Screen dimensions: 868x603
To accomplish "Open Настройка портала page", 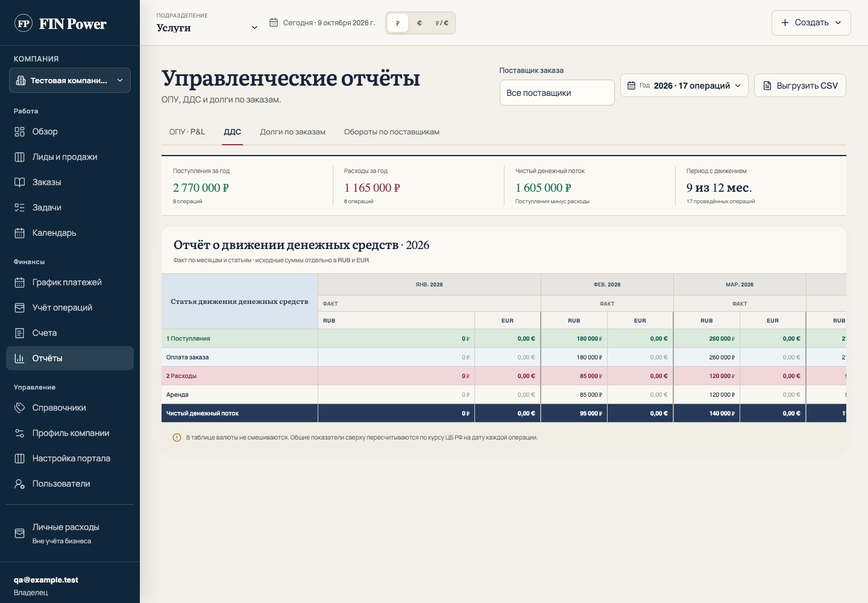I will point(70,458).
